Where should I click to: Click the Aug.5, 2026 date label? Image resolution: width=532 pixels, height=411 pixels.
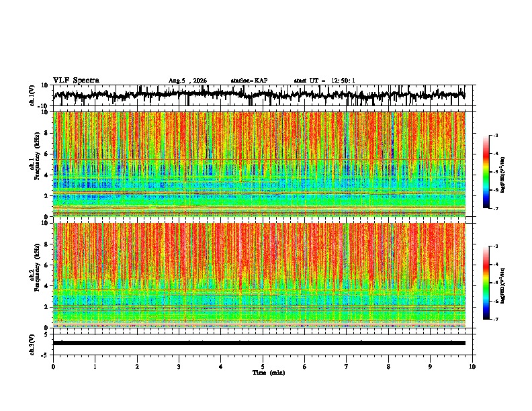point(187,81)
